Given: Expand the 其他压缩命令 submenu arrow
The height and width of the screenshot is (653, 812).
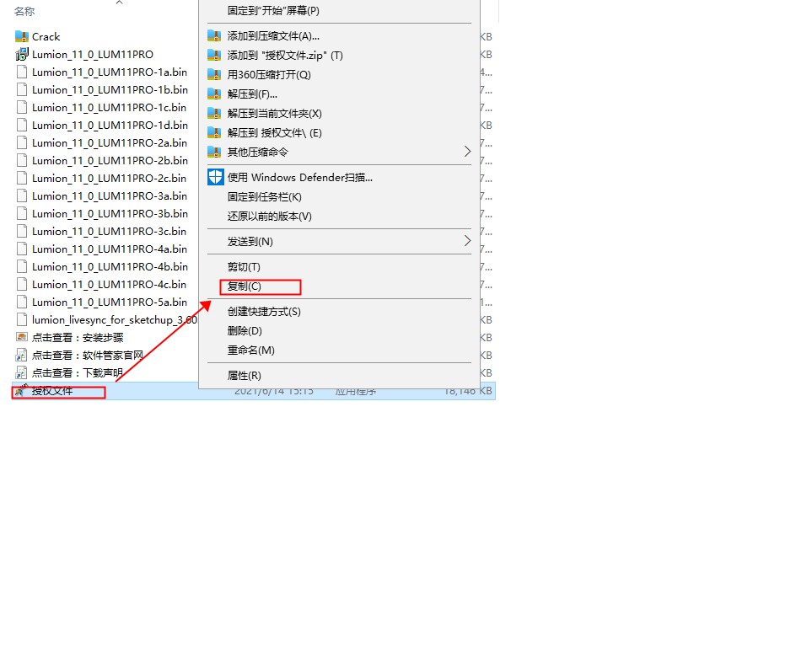Looking at the screenshot, I should (468, 153).
